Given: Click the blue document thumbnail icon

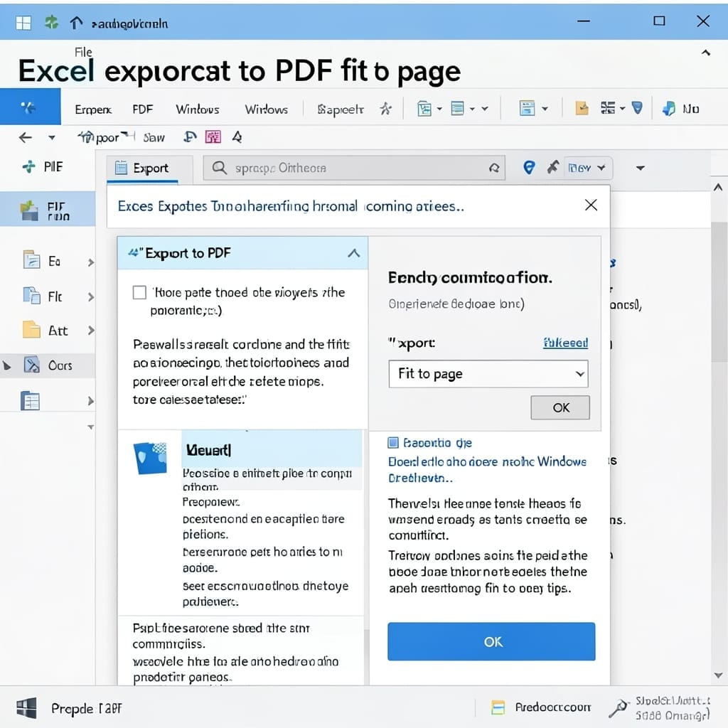Looking at the screenshot, I should click(151, 458).
